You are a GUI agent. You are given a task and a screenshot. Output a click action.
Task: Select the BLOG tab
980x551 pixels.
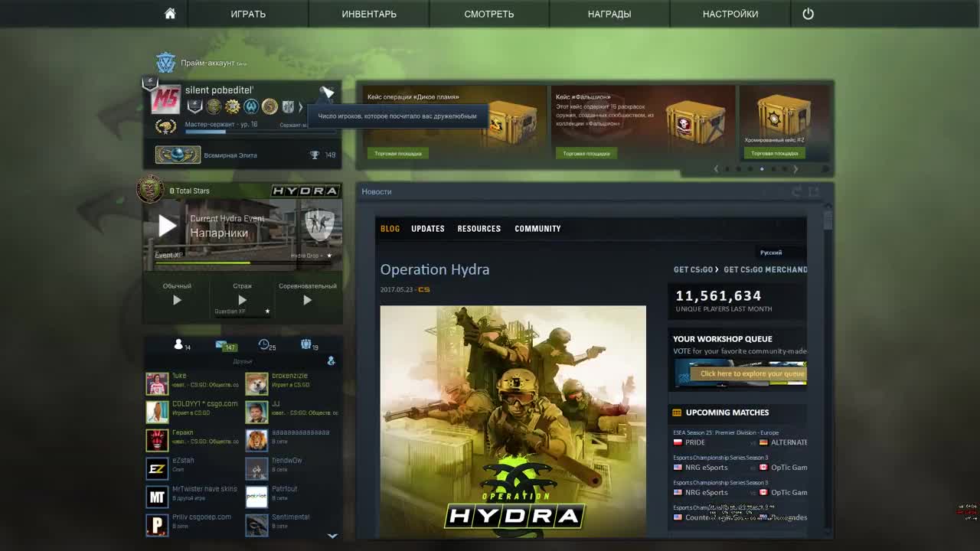point(390,229)
